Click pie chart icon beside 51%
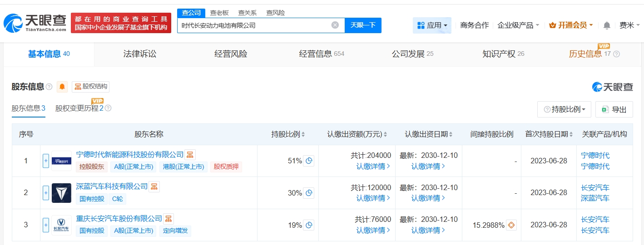The image size is (644, 245). pos(309,161)
